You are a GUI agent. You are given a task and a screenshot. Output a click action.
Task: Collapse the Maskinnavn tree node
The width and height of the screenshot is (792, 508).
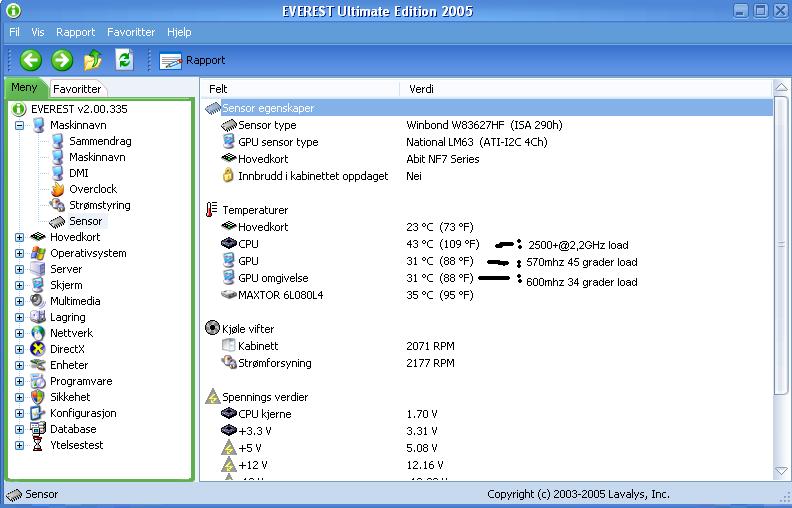pos(19,125)
